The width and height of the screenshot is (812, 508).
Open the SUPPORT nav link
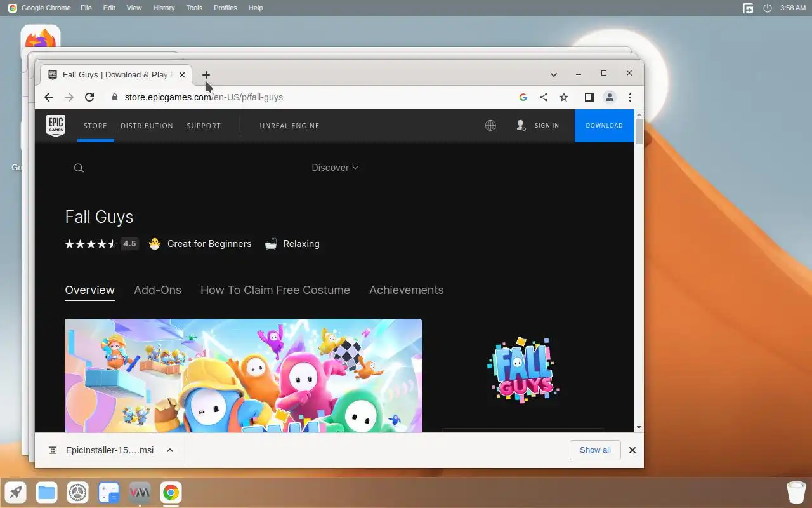coord(204,126)
